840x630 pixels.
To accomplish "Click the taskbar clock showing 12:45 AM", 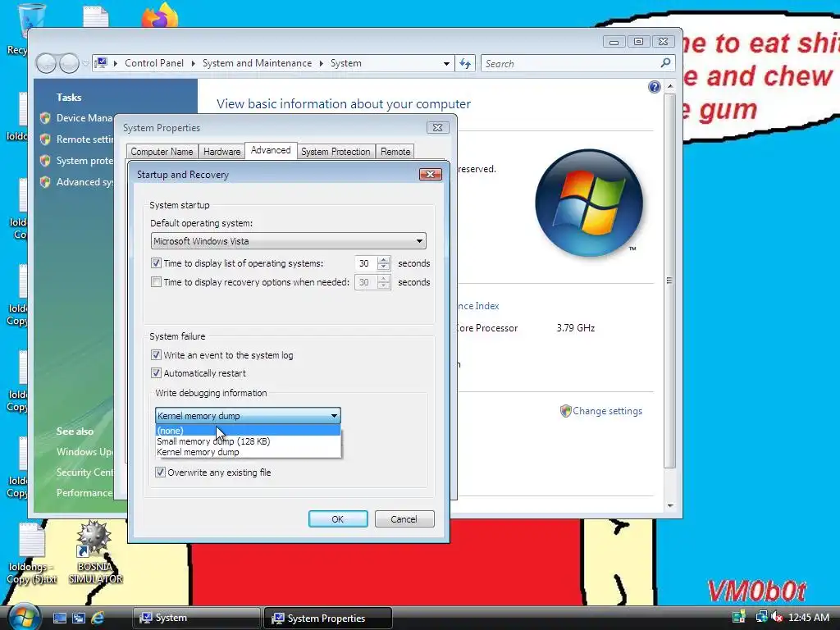I will (809, 618).
